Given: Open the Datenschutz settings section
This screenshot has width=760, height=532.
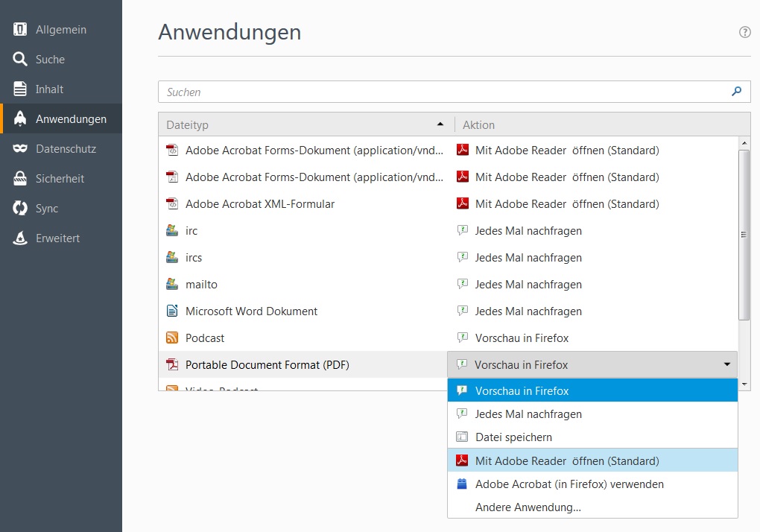Looking at the screenshot, I should (x=61, y=149).
